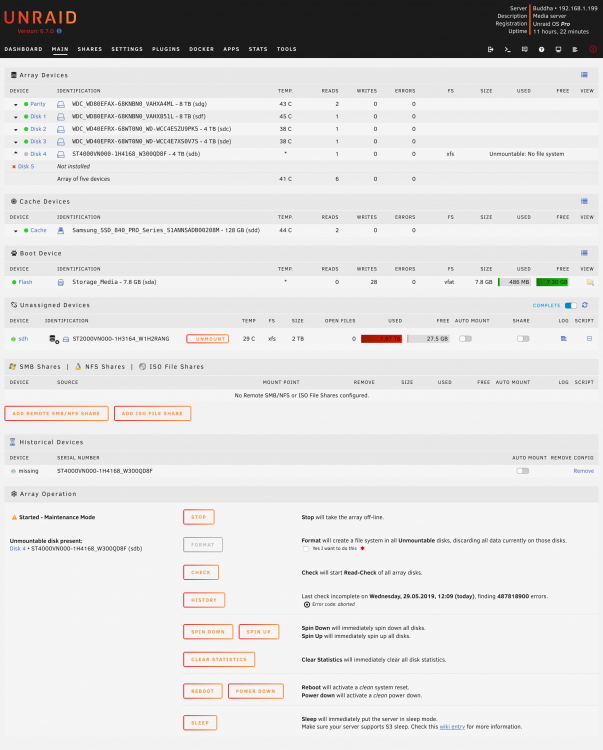Click Parity disk drive icon
The image size is (603, 750).
[61, 104]
